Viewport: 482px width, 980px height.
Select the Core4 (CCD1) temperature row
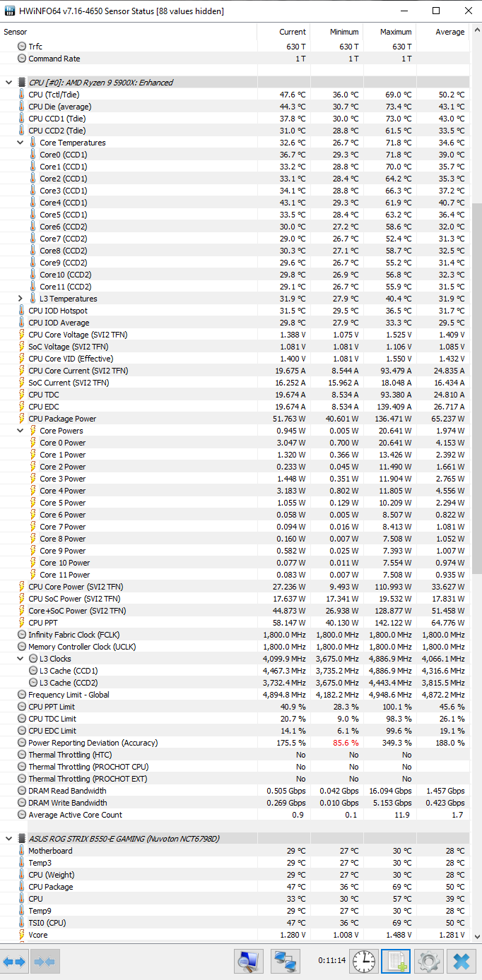(x=235, y=203)
